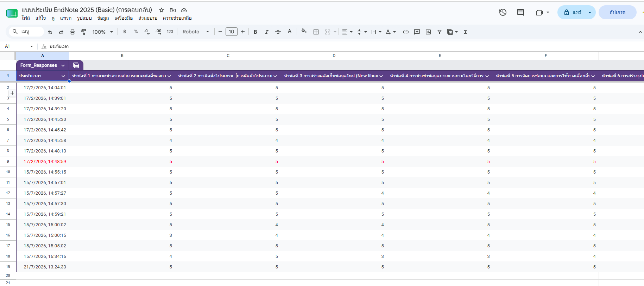Redo the last undone action
Image resolution: width=644 pixels, height=286 pixels.
[61, 32]
